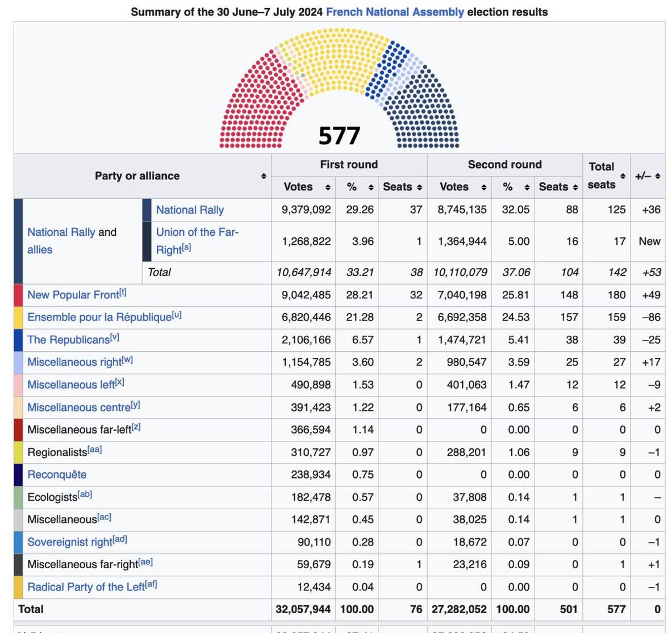This screenshot has width=672, height=633.
Task: Click the Miscellaneous left link
Action: click(x=71, y=385)
